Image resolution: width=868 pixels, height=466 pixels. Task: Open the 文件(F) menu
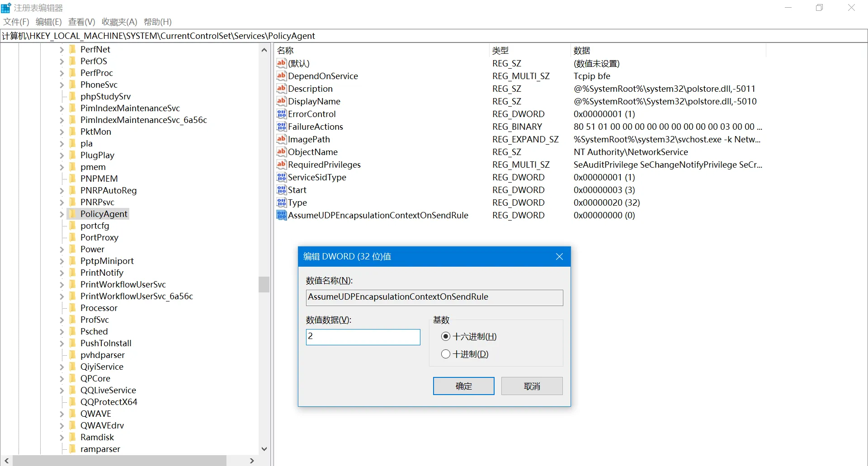click(x=16, y=22)
